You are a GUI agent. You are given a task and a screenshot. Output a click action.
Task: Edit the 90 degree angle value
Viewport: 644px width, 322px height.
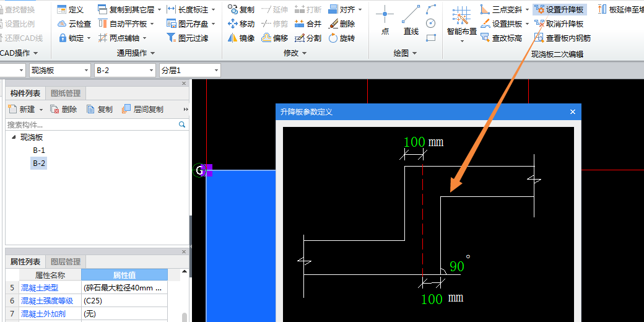click(457, 266)
